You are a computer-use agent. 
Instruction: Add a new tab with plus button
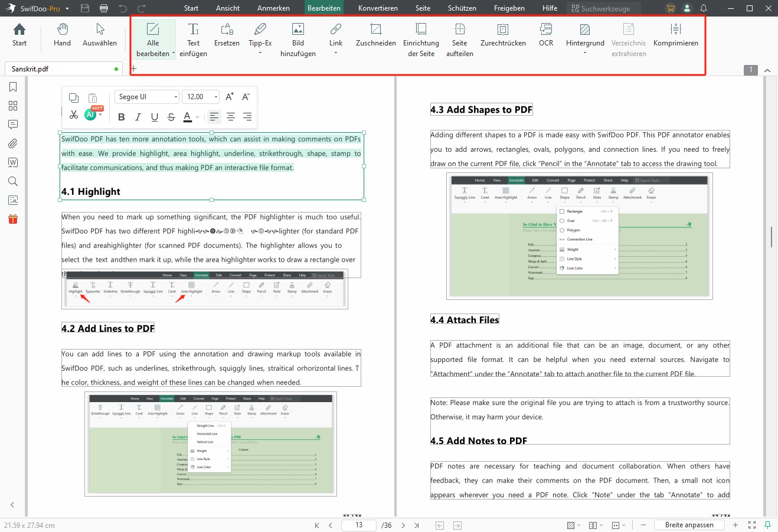(x=134, y=68)
